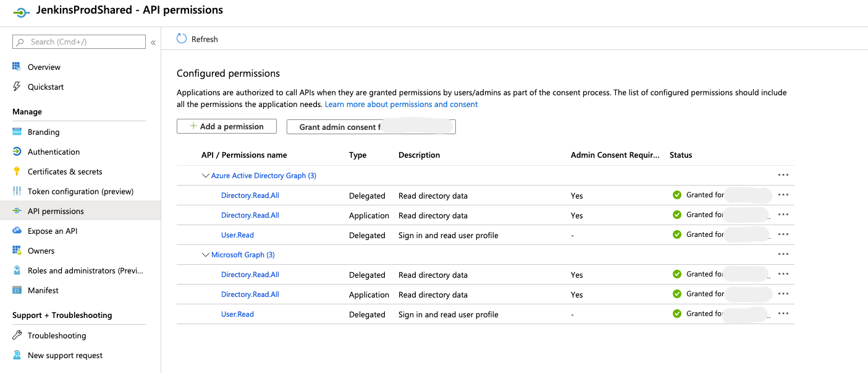Open the delegated Directory.Read.All permission link
This screenshot has height=373, width=868.
tap(250, 195)
